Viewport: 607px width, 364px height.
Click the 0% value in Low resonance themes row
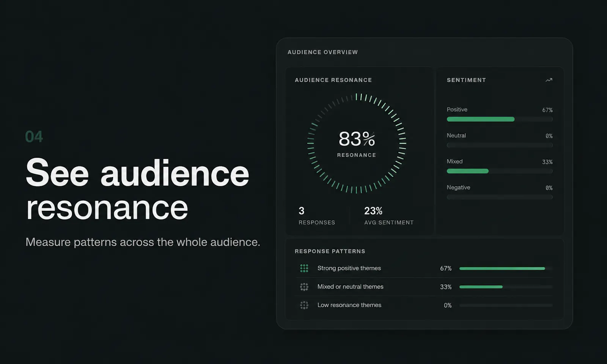[448, 305]
